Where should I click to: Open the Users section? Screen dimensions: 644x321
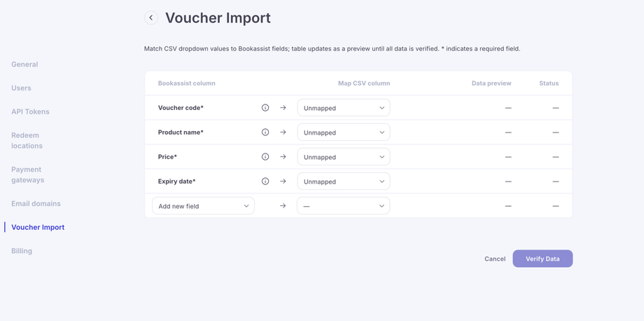[x=21, y=88]
